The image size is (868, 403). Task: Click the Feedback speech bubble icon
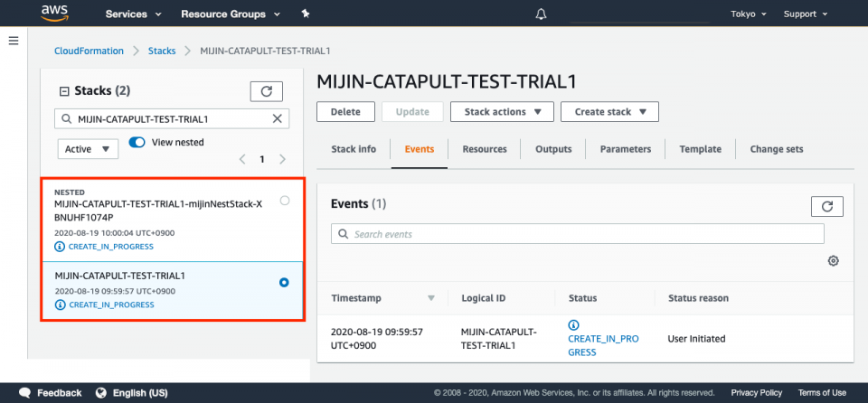click(25, 393)
